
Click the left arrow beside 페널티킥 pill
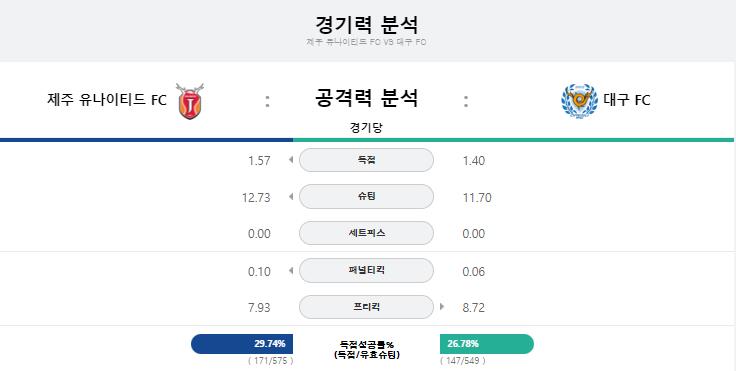point(291,271)
